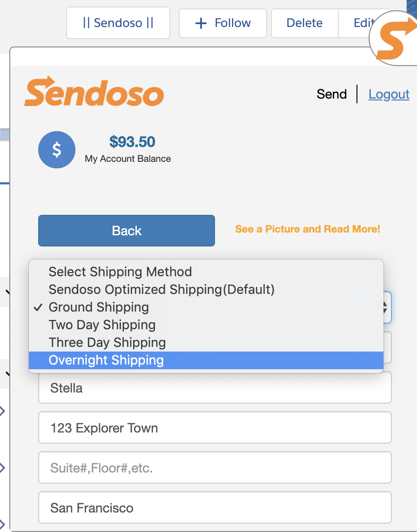The width and height of the screenshot is (417, 532).
Task: Select Two Day Shipping from list
Action: click(x=102, y=325)
